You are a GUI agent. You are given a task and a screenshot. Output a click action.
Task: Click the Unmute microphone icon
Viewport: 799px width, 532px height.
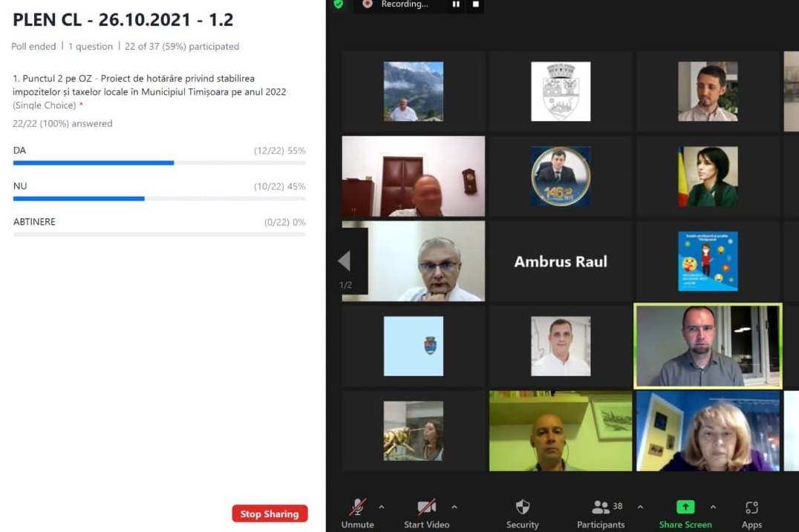pos(357,508)
